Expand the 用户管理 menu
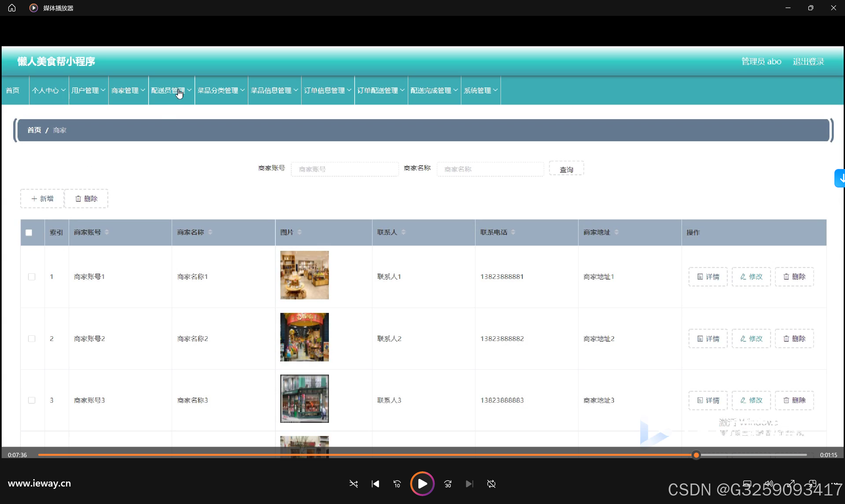This screenshot has height=504, width=845. [88, 90]
